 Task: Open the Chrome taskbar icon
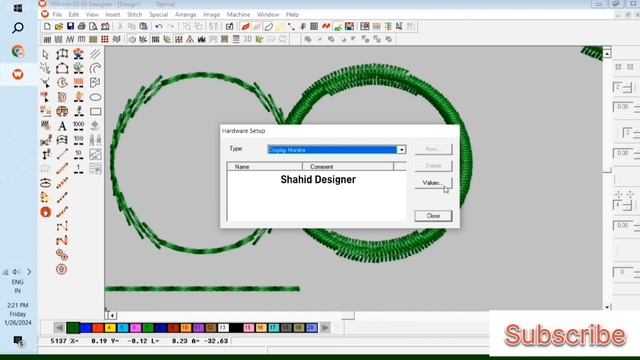click(18, 51)
